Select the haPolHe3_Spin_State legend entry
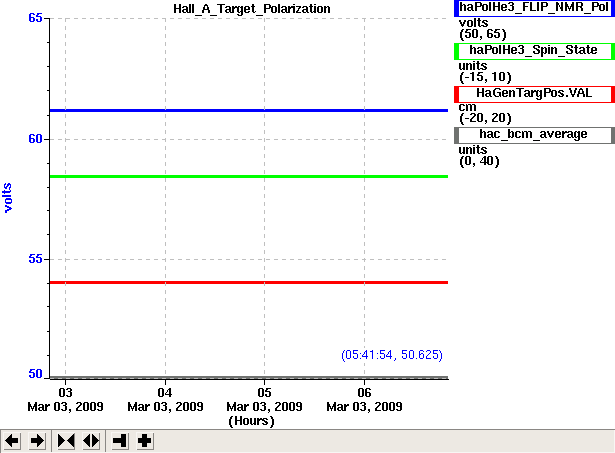 pyautogui.click(x=534, y=51)
